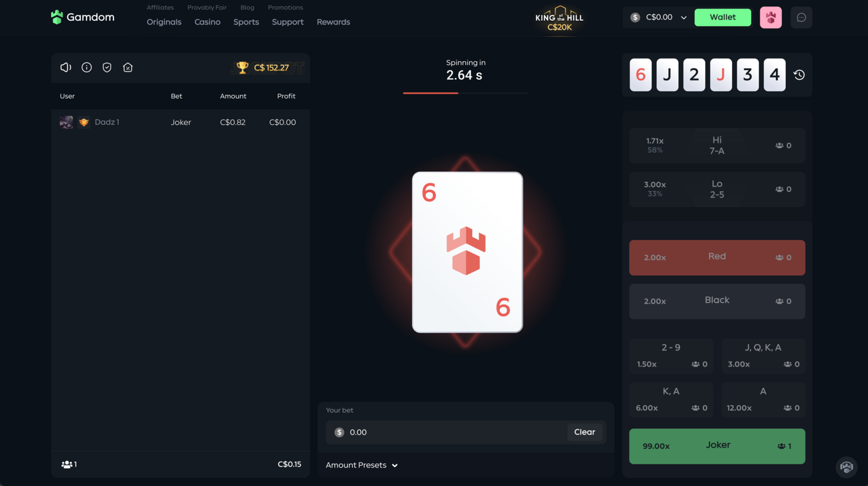Image resolution: width=868 pixels, height=486 pixels.
Task: Click the jackpot trophy amount
Action: pos(263,68)
